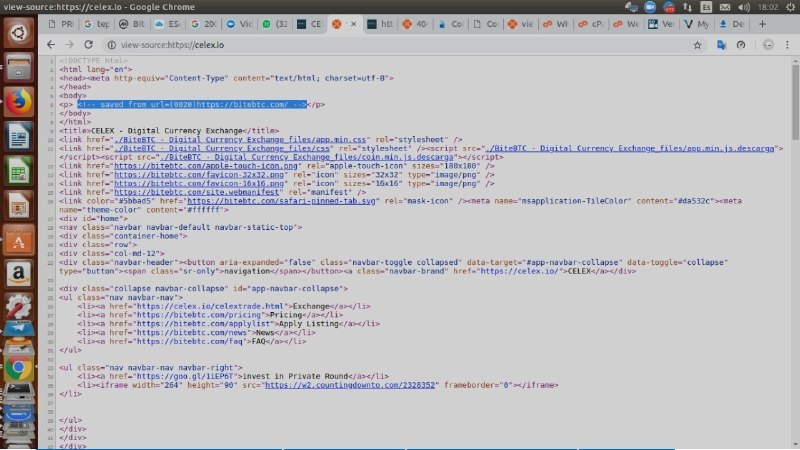Switch to the 'CE' tab
Image resolution: width=800 pixels, height=450 pixels.
310,24
